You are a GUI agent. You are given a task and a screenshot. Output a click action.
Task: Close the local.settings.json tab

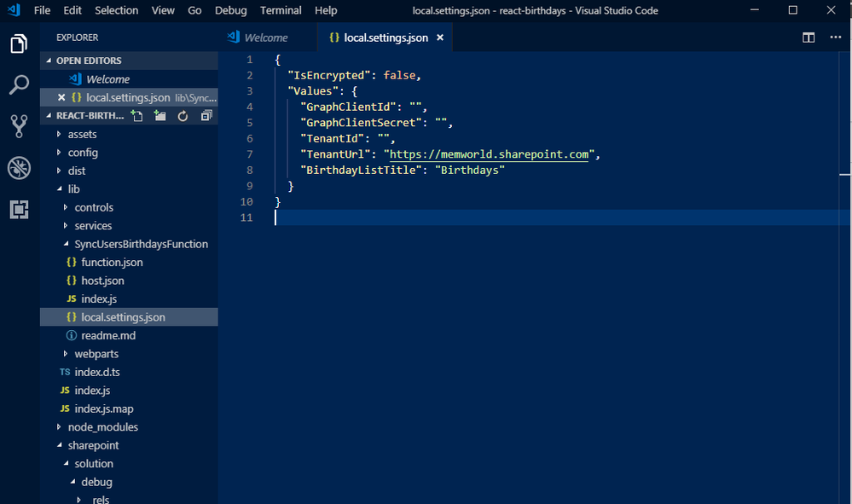[x=440, y=38]
